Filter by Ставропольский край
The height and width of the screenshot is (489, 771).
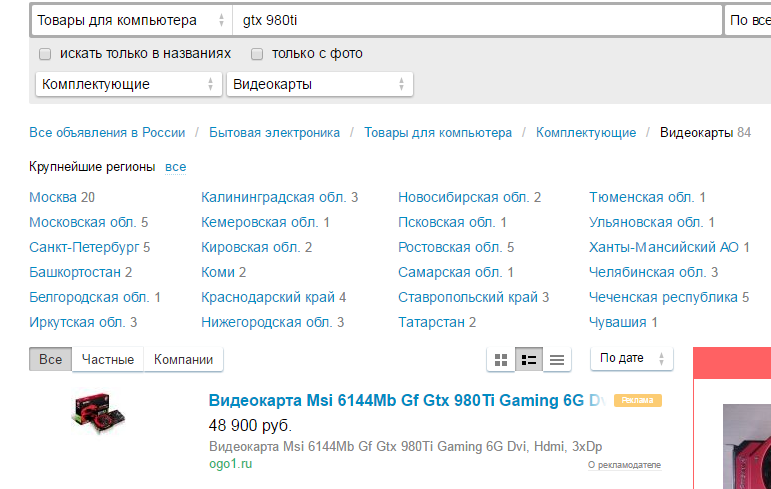point(468,297)
